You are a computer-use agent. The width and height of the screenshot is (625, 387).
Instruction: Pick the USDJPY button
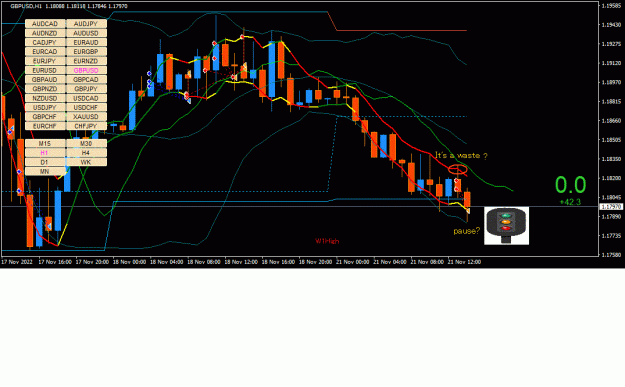coord(45,108)
